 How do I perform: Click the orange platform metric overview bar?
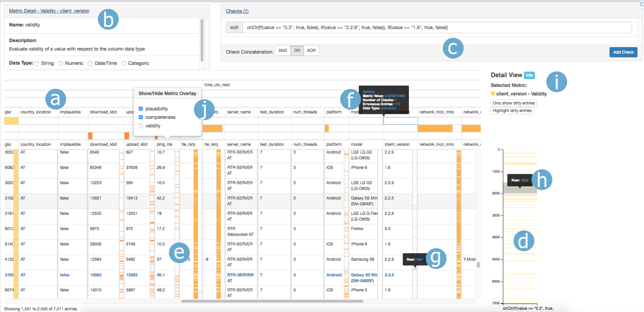point(327,128)
